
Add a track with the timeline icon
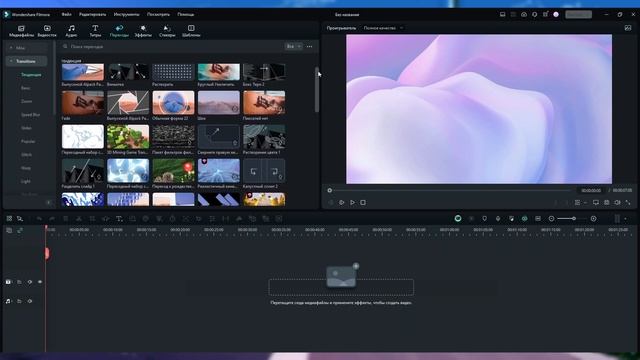coord(9,231)
